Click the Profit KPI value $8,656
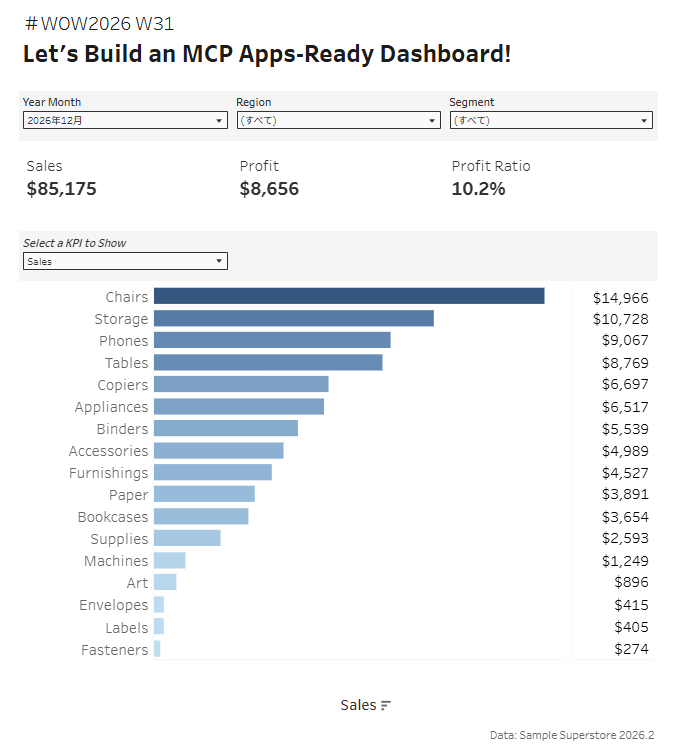The height and width of the screenshot is (755, 675). pyautogui.click(x=269, y=189)
